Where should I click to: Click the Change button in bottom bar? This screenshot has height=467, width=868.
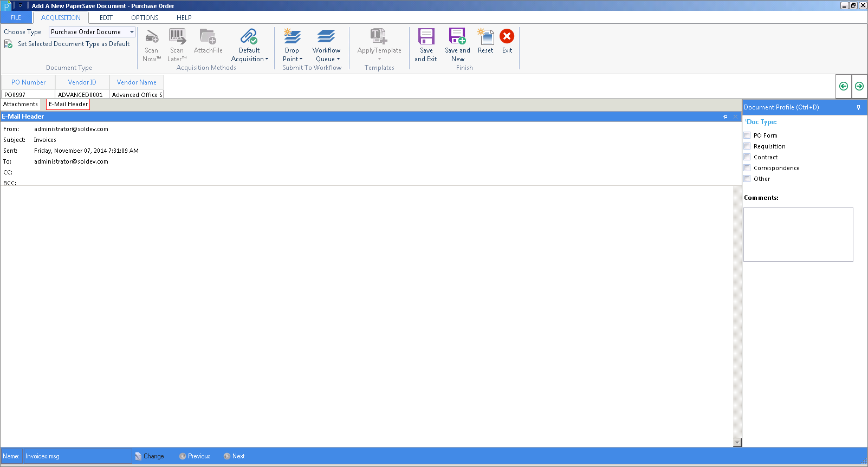150,456
